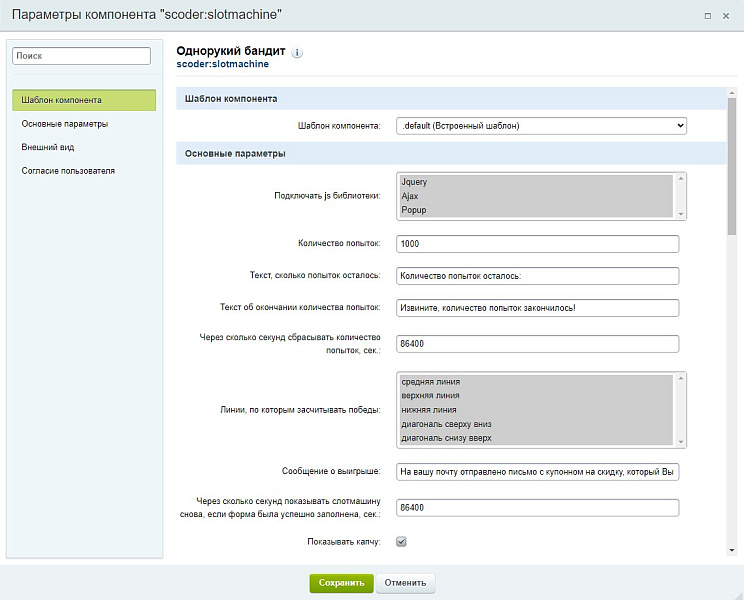Select Popup in the js libraries list
The height and width of the screenshot is (600, 744).
pos(414,211)
